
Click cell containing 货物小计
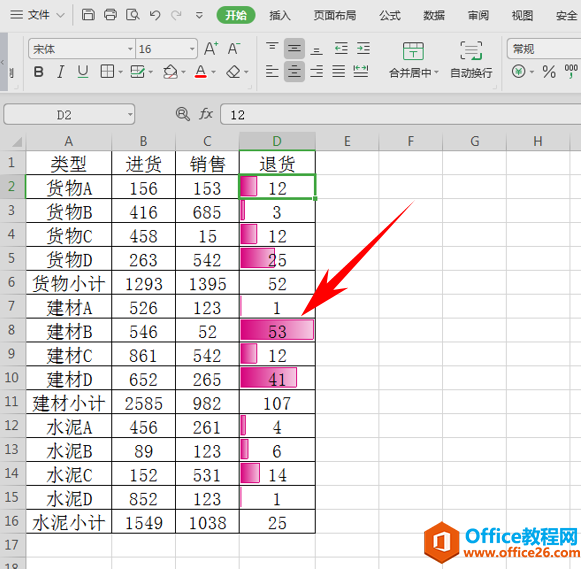coord(69,283)
